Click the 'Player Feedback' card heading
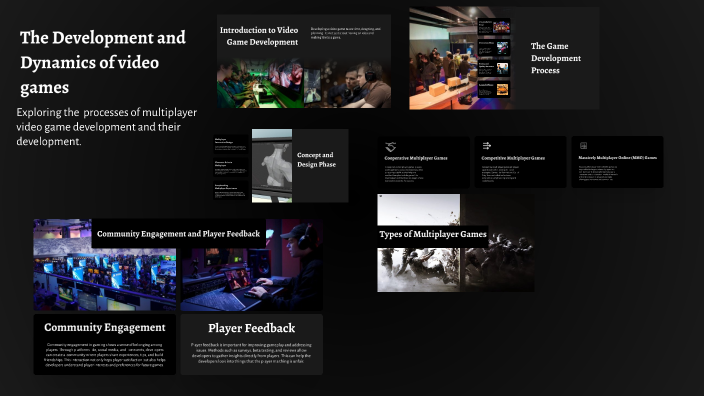This screenshot has width=704, height=396. pos(251,328)
